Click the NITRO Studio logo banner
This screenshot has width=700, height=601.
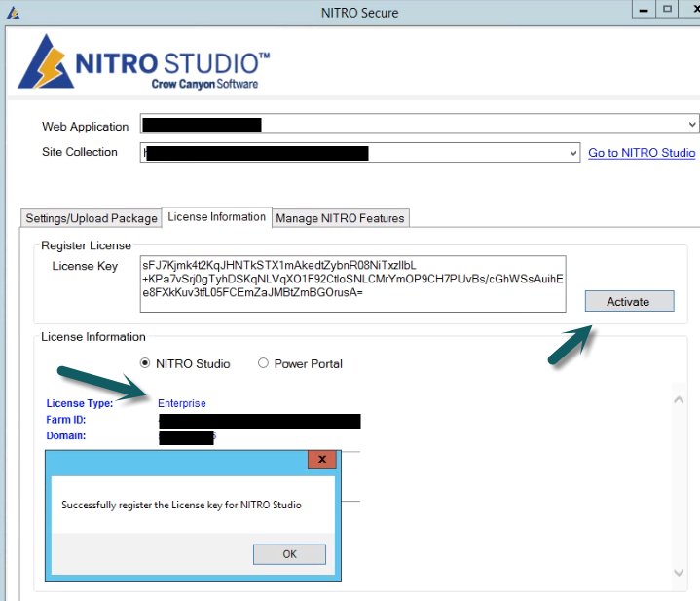pyautogui.click(x=144, y=62)
